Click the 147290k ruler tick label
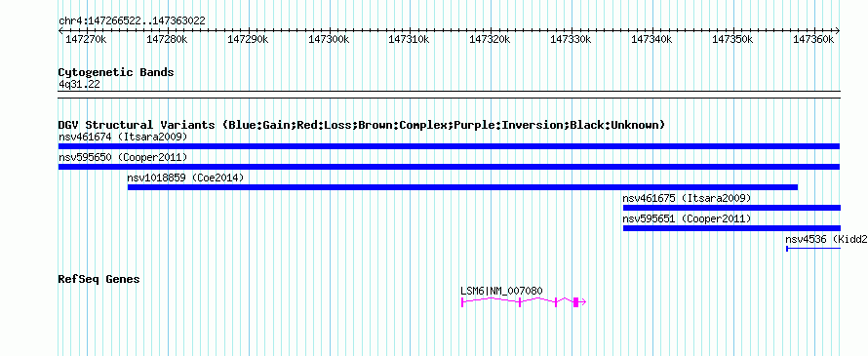 [x=248, y=40]
